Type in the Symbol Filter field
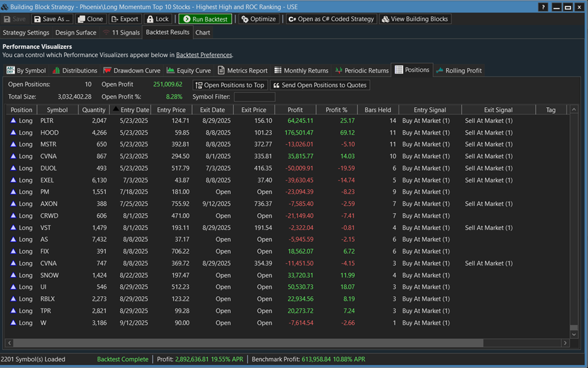Screen dimensions: 588x368 pyautogui.click(x=254, y=97)
